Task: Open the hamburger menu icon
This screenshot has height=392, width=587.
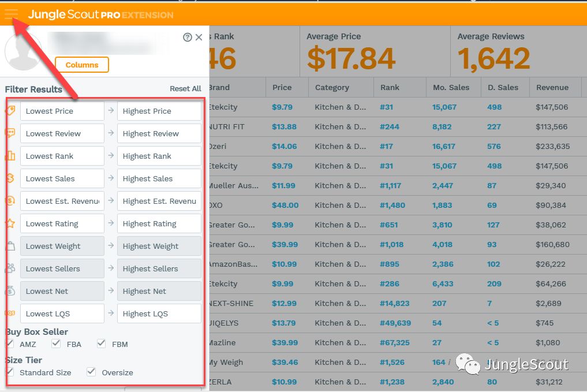Action: (x=11, y=14)
